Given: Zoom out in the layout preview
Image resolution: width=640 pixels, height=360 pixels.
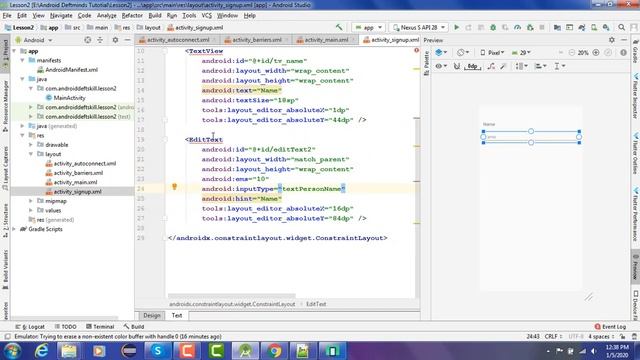Looking at the screenshot, I should coord(571,53).
